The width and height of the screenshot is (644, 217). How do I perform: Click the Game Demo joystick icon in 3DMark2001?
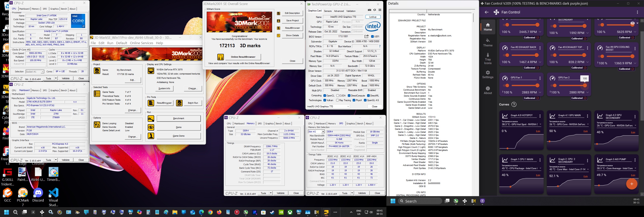(151, 136)
